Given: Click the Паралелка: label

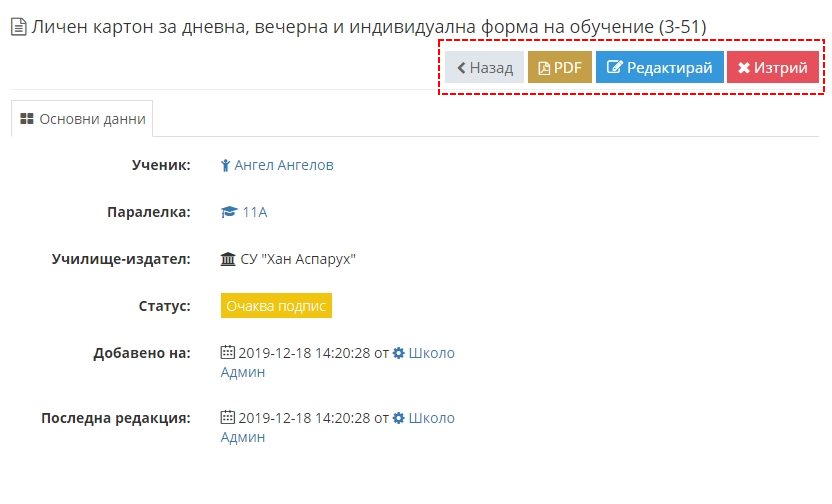Looking at the screenshot, I should coord(149,212).
